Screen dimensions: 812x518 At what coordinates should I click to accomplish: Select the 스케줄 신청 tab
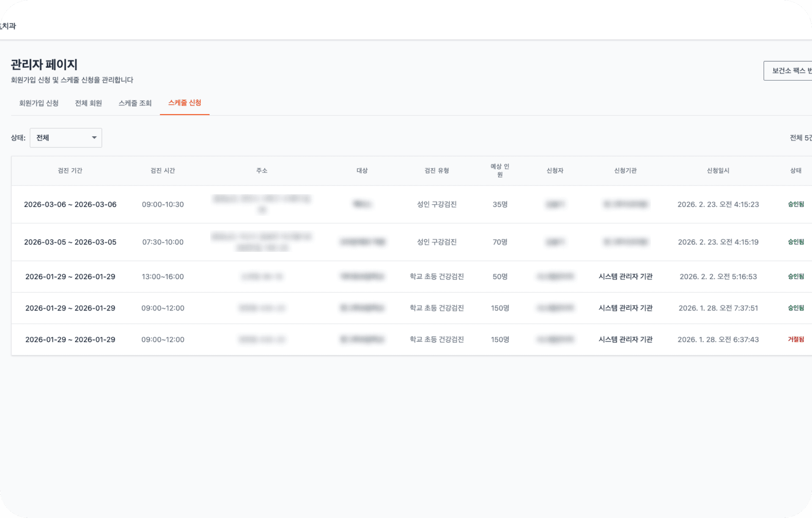pos(184,103)
